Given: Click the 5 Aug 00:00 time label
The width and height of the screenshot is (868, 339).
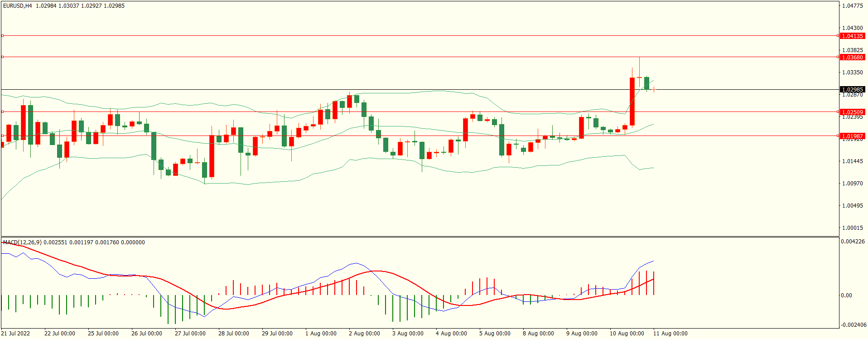Looking at the screenshot, I should pos(495,334).
